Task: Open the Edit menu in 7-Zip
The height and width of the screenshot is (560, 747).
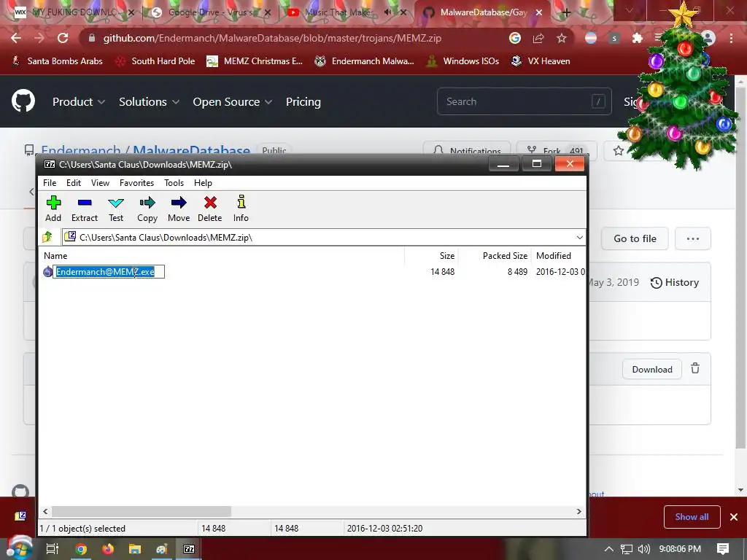Action: tap(74, 183)
